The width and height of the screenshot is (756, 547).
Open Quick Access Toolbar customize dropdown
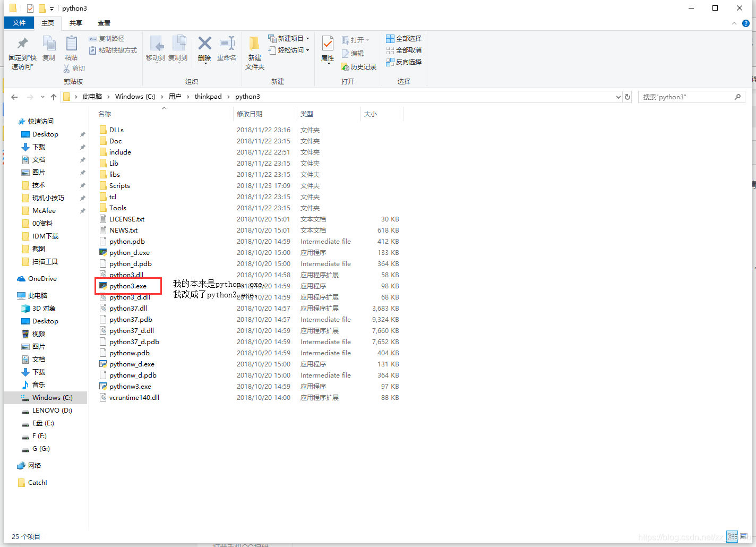[x=51, y=8]
